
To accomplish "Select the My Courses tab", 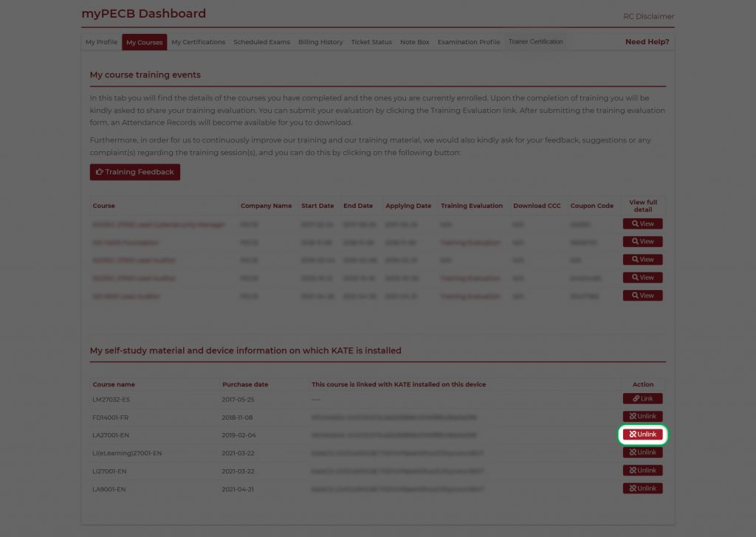I will [144, 42].
